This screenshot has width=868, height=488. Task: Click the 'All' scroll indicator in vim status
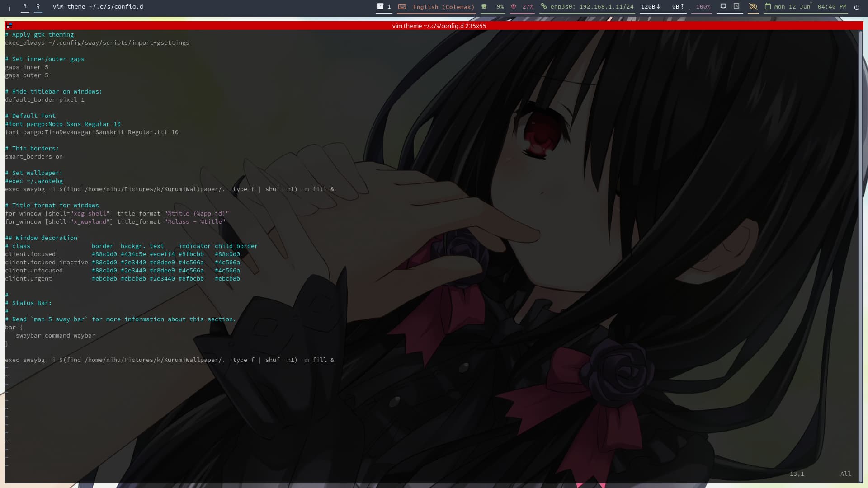coord(846,474)
